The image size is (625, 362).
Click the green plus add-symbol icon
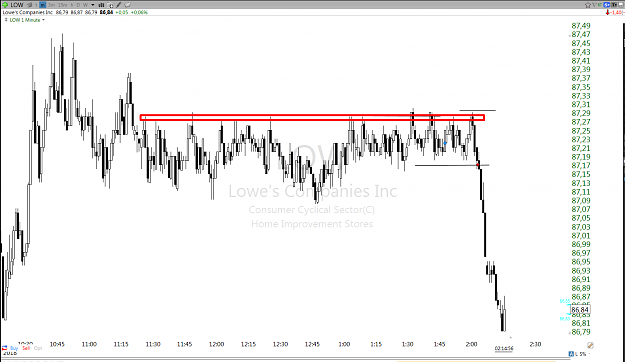click(x=5, y=5)
